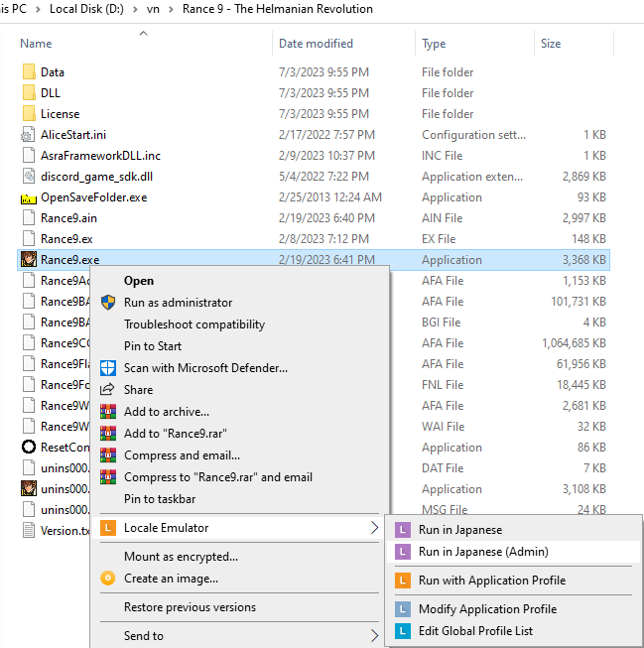
Task: Click the Share arrow icon
Action: coord(107,389)
